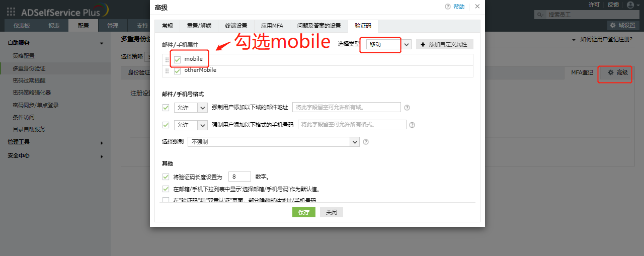Click the green 保存 button
Viewport: 644px width, 256px height.
[303, 212]
